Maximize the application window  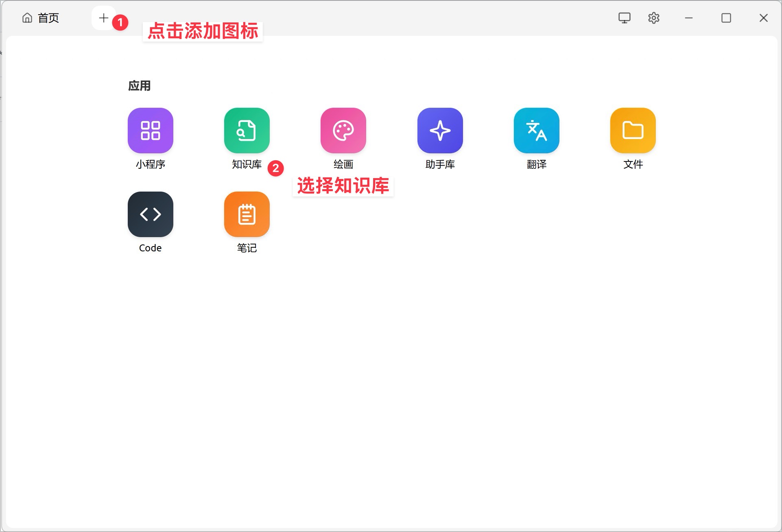(x=726, y=18)
